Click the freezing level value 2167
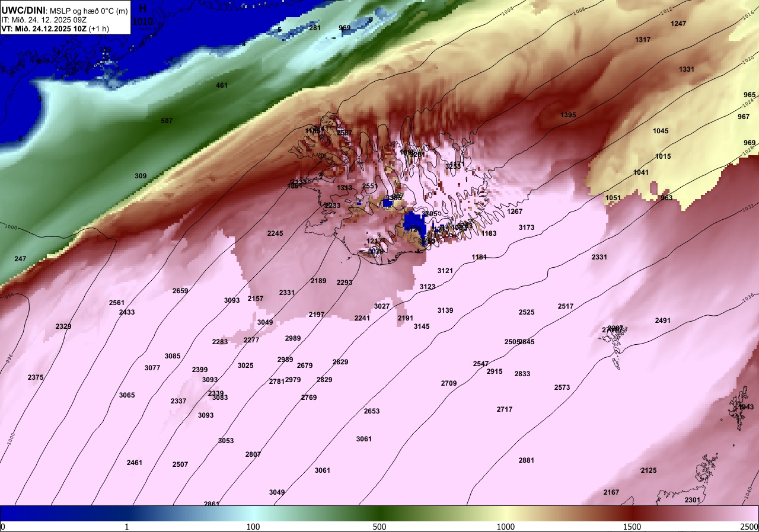Viewport: 759px width, 532px height. point(611,492)
